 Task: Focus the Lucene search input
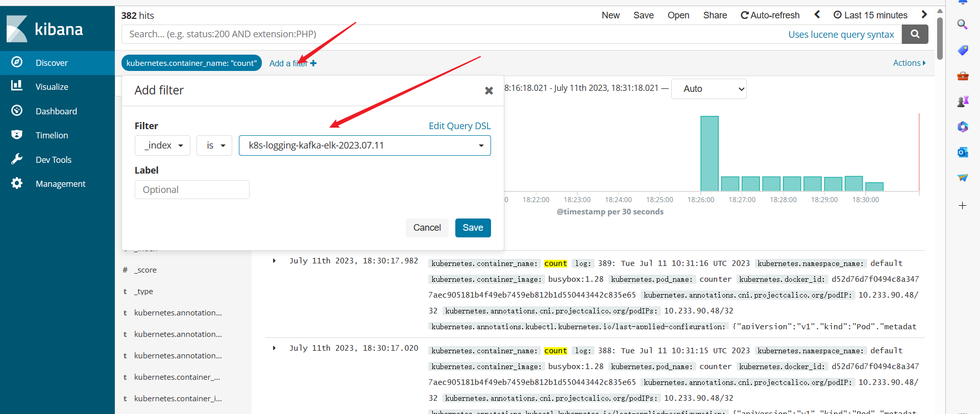[x=454, y=34]
